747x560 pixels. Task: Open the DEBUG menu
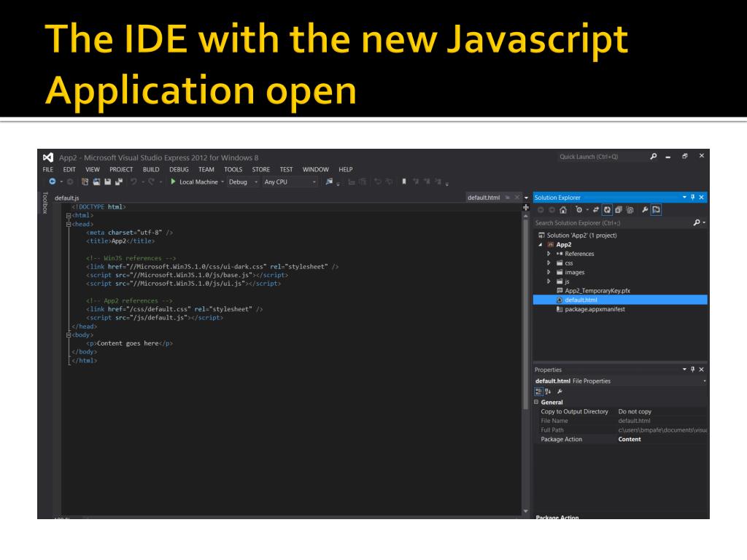click(179, 169)
